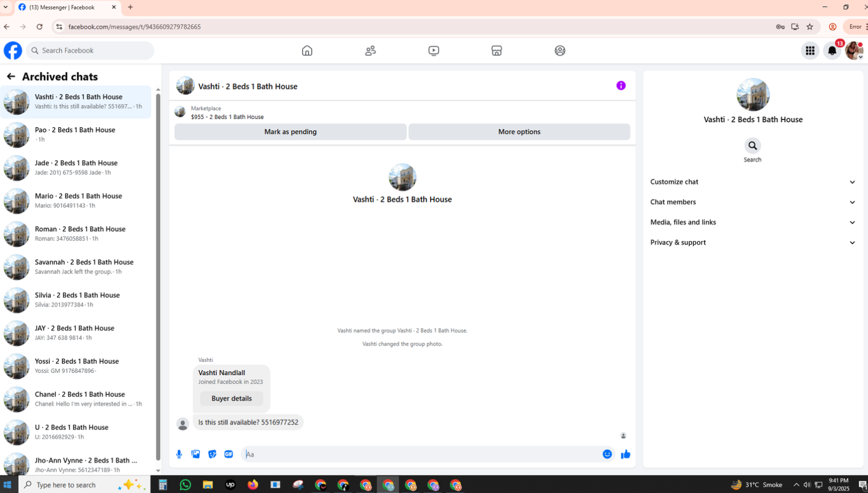Record a voice clip with microphone icon
Image resolution: width=868 pixels, height=493 pixels.
pyautogui.click(x=179, y=454)
